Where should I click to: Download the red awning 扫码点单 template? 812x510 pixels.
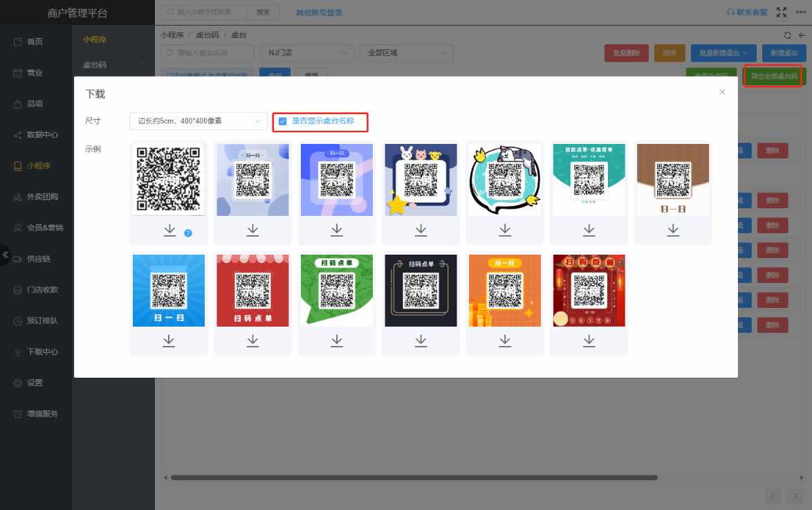(x=252, y=340)
